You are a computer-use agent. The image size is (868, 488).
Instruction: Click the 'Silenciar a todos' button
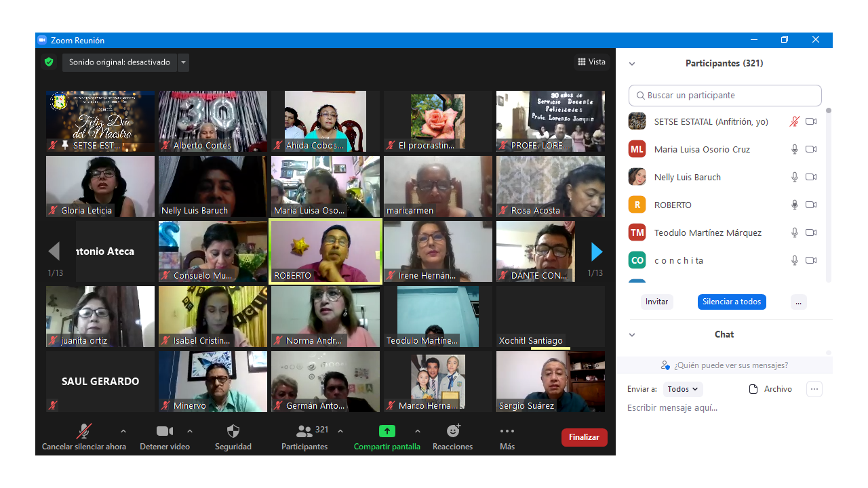pos(732,302)
